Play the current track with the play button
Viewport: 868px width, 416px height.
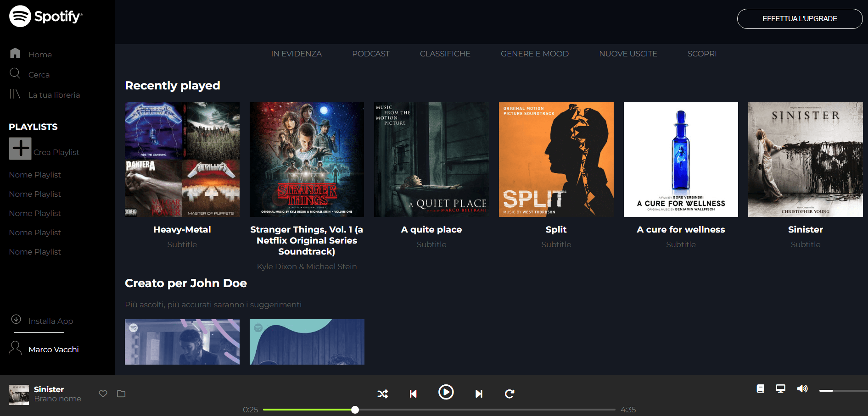(x=446, y=392)
